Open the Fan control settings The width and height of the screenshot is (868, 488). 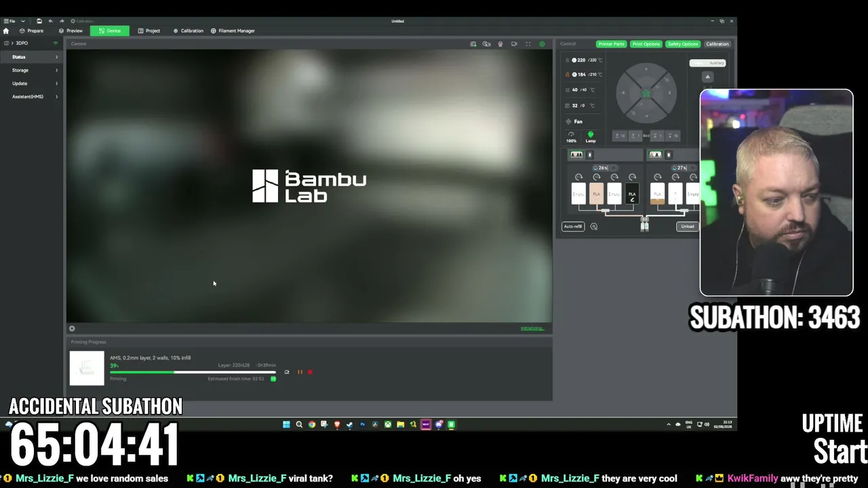click(574, 121)
